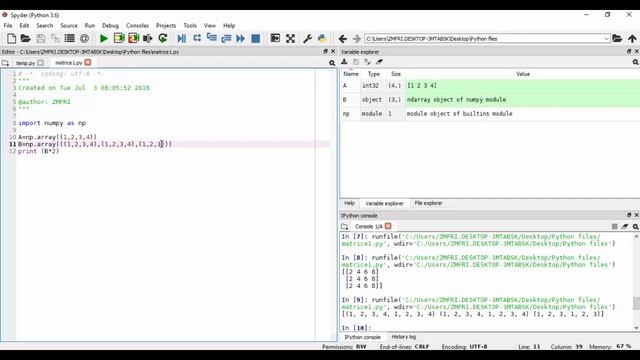This screenshot has width=640, height=360.
Task: Close the matrice1.py tab
Action: click(x=88, y=62)
